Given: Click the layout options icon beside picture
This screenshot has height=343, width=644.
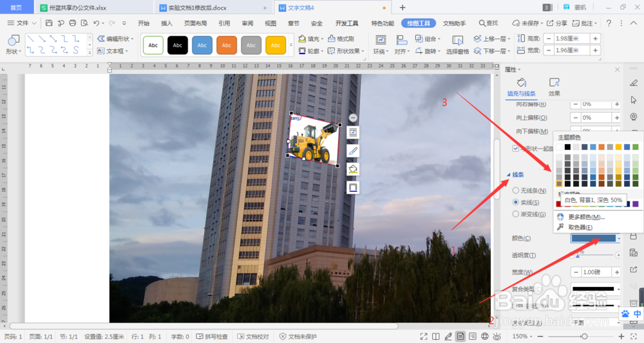Looking at the screenshot, I should 352,133.
